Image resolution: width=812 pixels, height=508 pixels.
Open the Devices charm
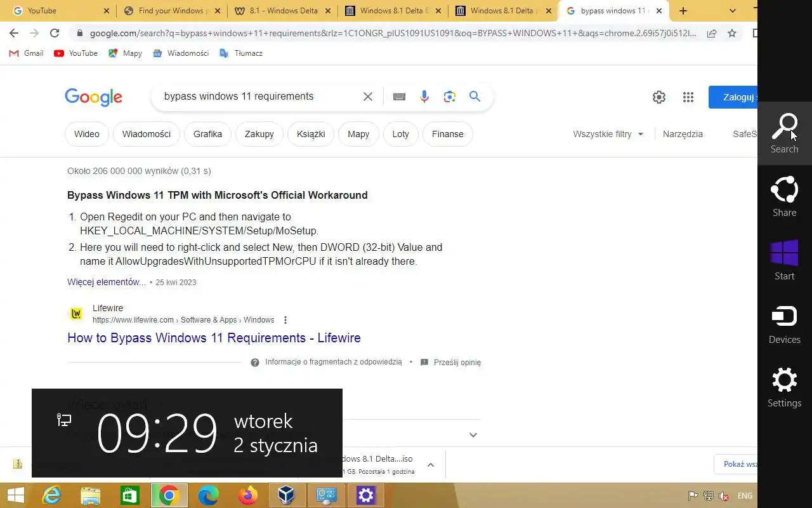click(784, 324)
